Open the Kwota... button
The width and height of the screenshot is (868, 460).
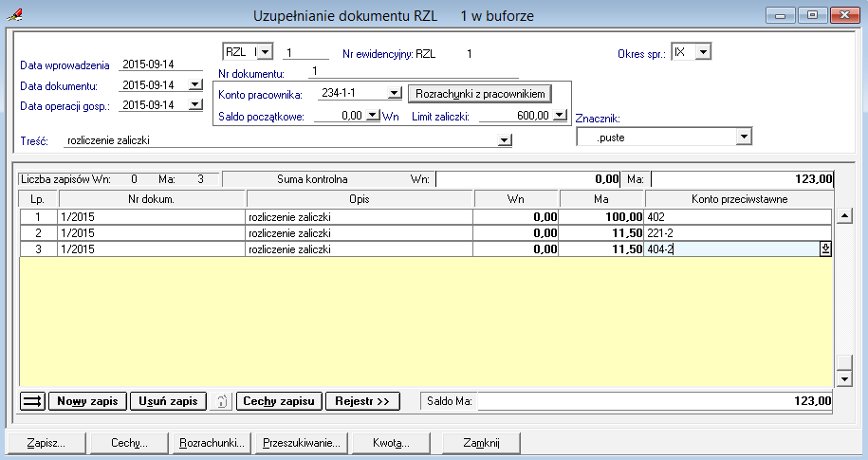click(391, 443)
